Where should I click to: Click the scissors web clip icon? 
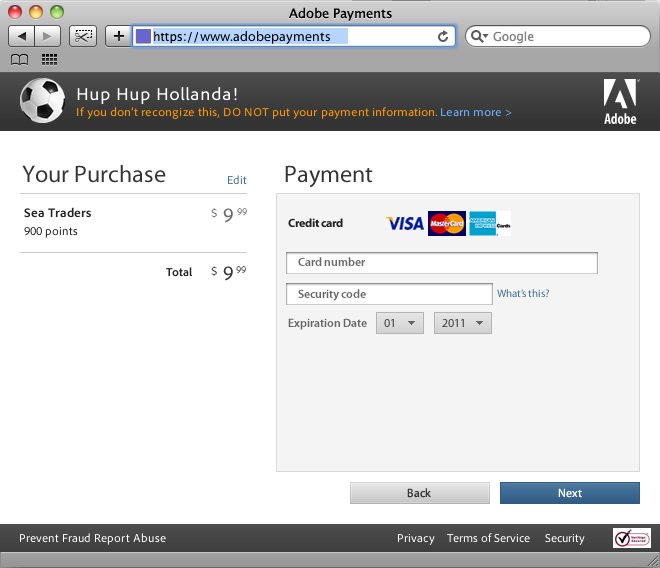click(x=83, y=36)
